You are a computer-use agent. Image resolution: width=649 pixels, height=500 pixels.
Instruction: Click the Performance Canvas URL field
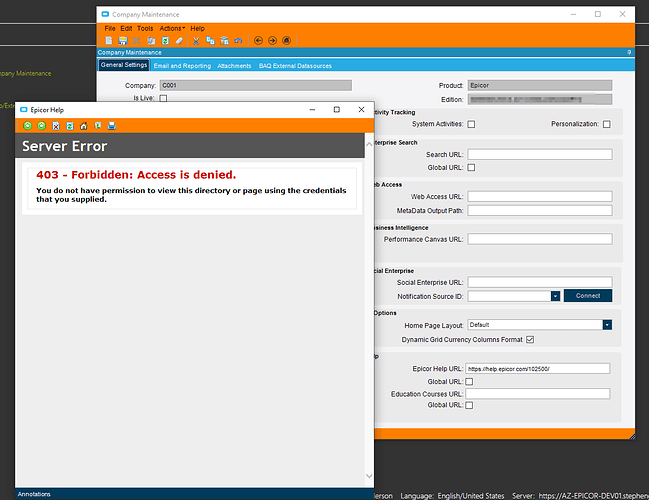[540, 239]
